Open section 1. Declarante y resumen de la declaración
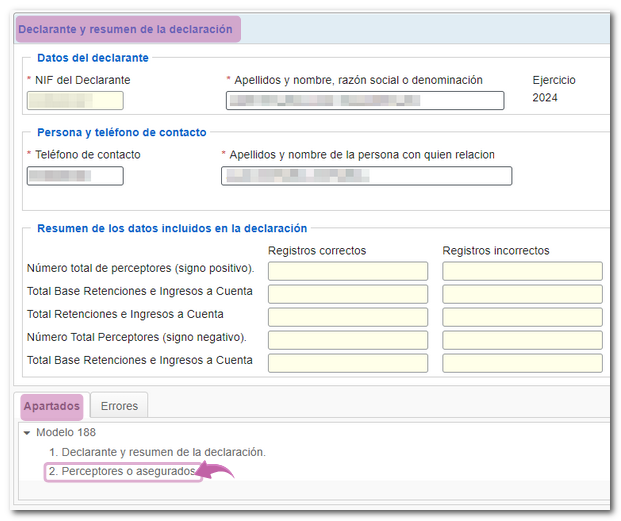This screenshot has width=621, height=521. (x=156, y=452)
